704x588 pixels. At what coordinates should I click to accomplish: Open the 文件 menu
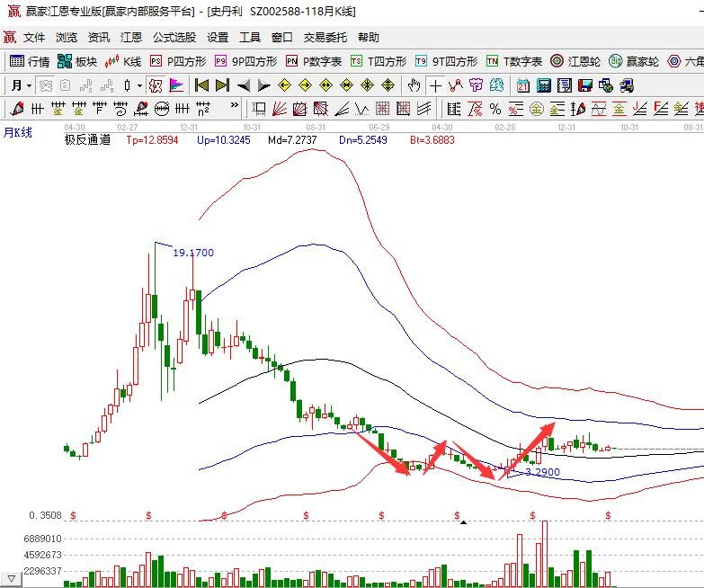[34, 37]
